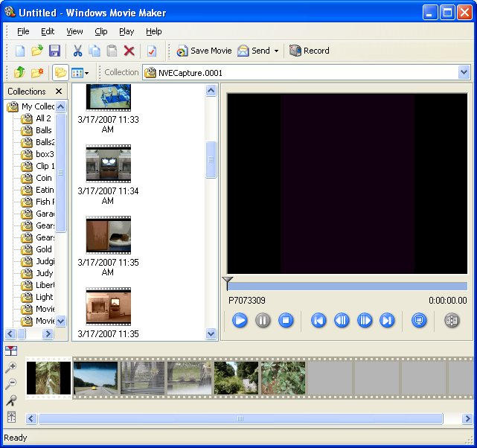This screenshot has width=477, height=448.
Task: Click the storyboard scroll right arrow
Action: [467, 419]
